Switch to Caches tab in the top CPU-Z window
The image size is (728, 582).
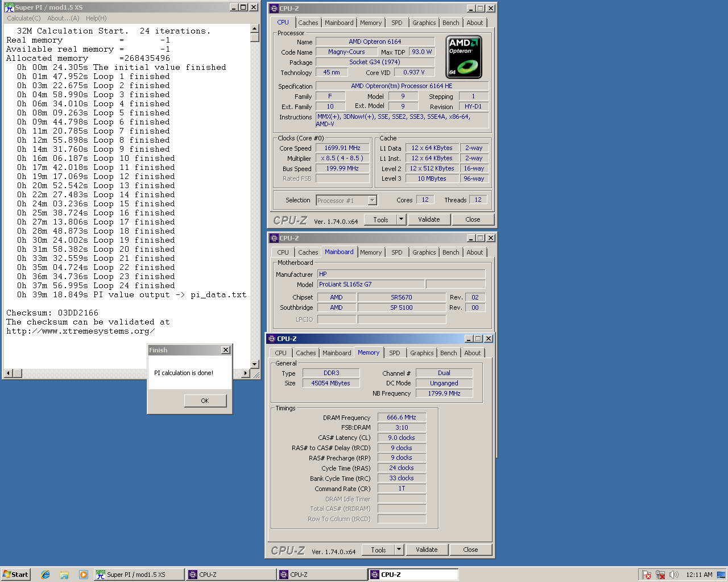308,23
